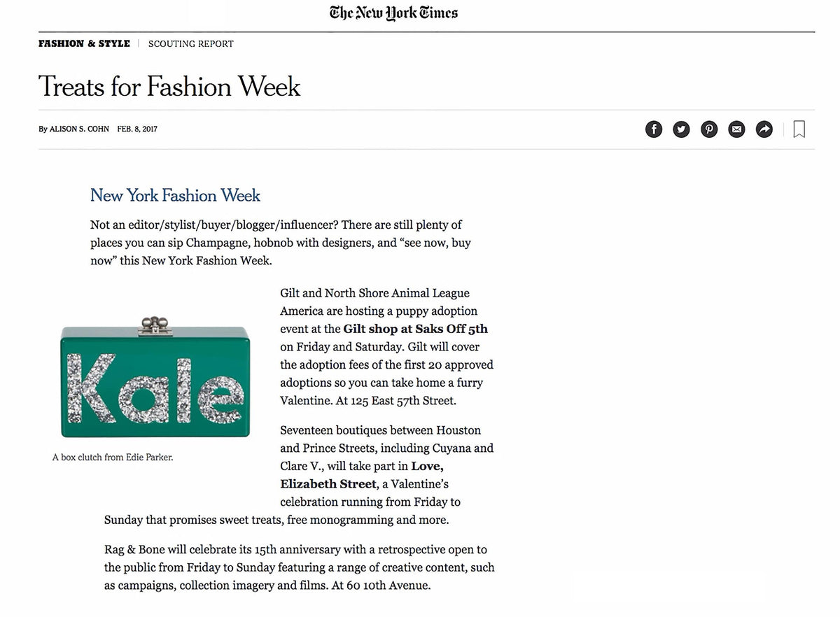The height and width of the screenshot is (617, 840).
Task: Click the 125 East 57th Street address text
Action: click(402, 400)
